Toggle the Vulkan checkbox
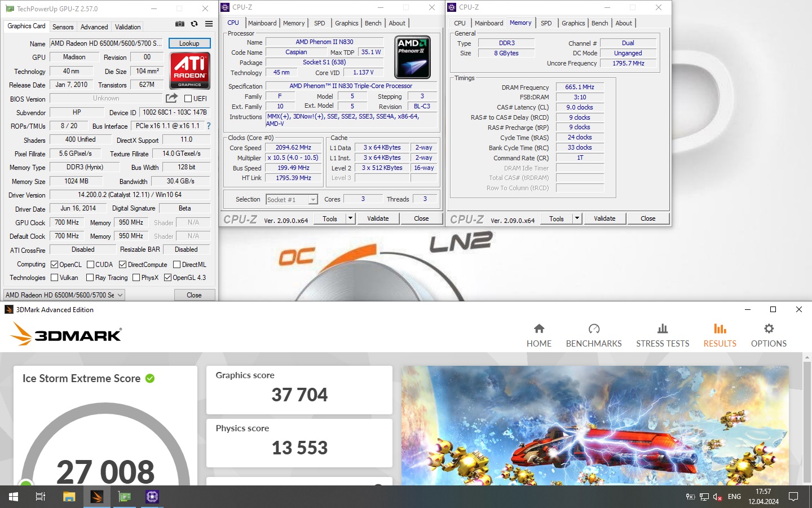812x508 pixels. (55, 277)
